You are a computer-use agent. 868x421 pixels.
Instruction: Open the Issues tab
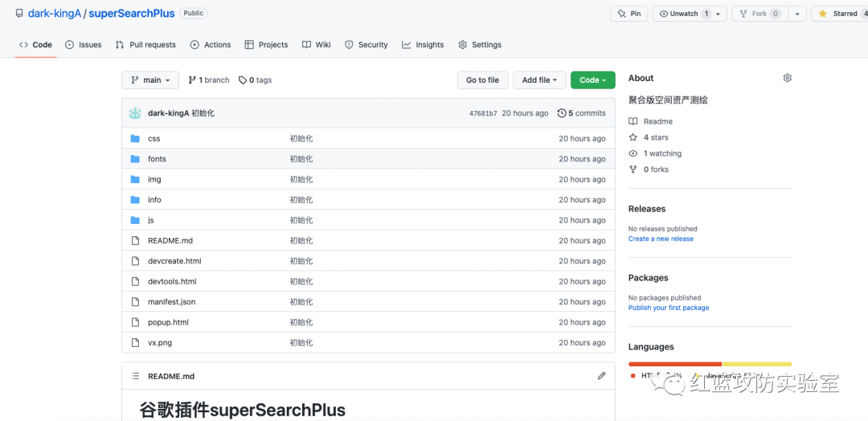(84, 45)
